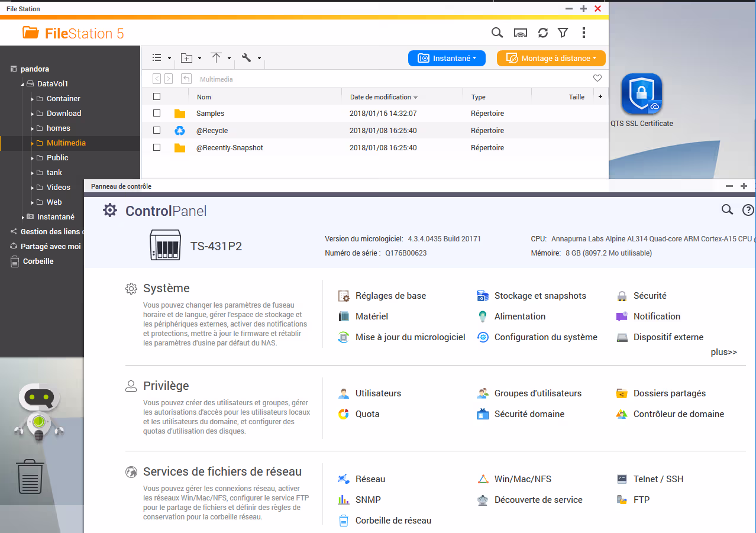Screen dimensions: 756x533
Task: Click the refresh icon in File Station
Action: [x=542, y=33]
